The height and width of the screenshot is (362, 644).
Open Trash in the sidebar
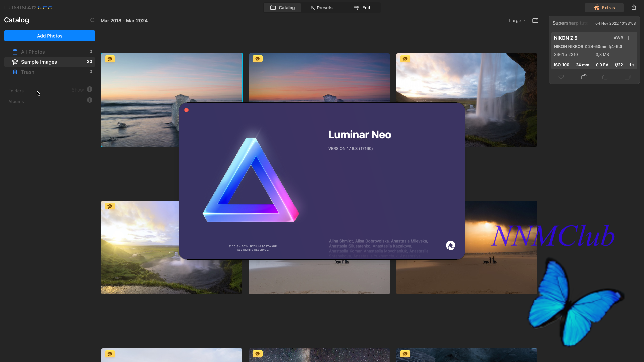50,72
